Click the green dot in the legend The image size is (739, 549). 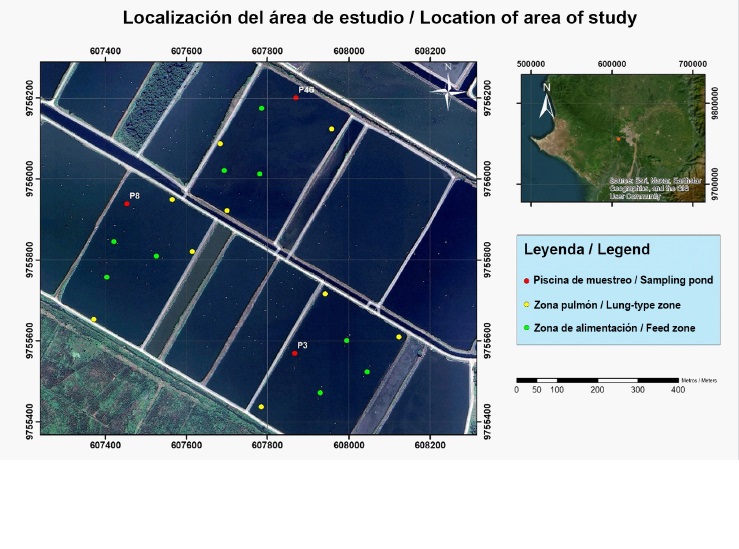coord(526,328)
